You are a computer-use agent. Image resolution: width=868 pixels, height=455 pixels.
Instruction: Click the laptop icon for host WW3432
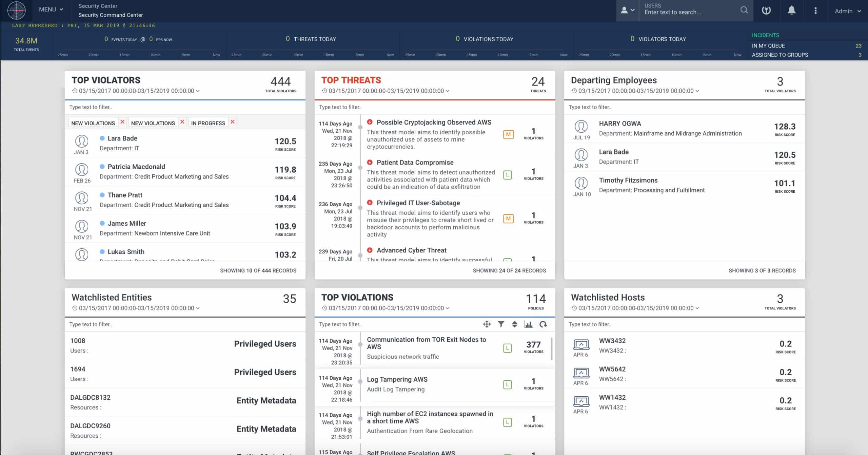click(581, 344)
